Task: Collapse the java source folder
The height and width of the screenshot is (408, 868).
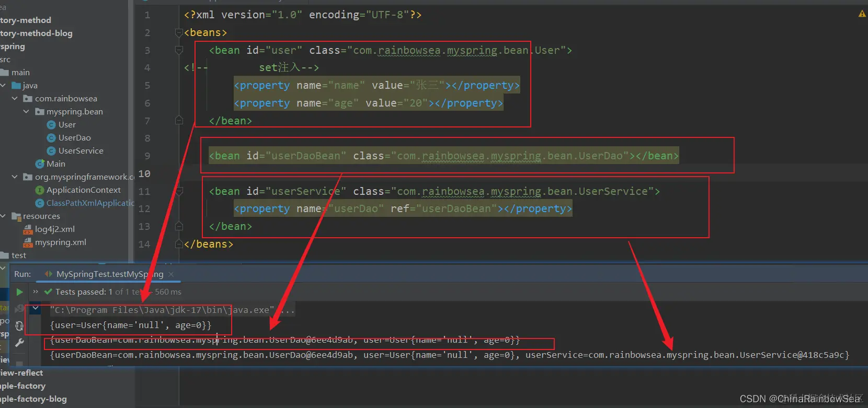Action: pyautogui.click(x=3, y=85)
